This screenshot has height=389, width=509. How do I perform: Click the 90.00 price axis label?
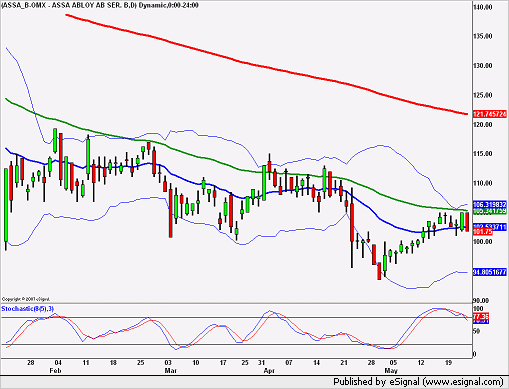point(482,301)
